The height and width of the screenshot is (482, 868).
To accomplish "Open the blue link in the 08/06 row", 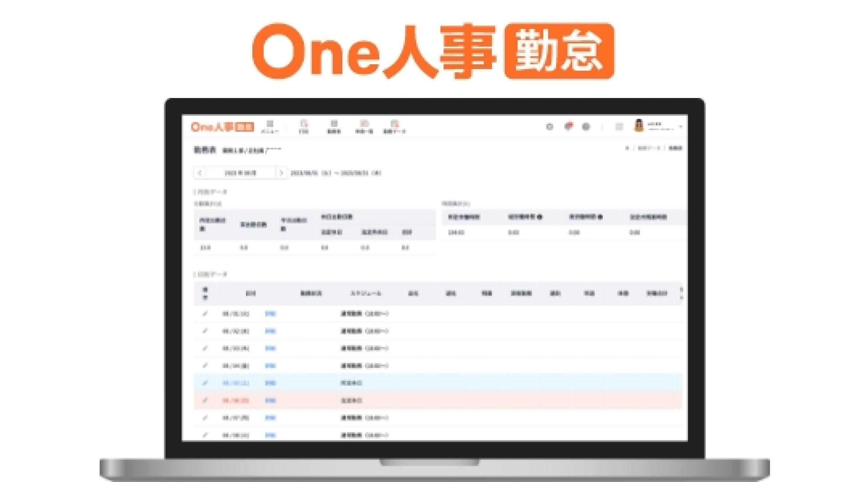I will (x=271, y=401).
